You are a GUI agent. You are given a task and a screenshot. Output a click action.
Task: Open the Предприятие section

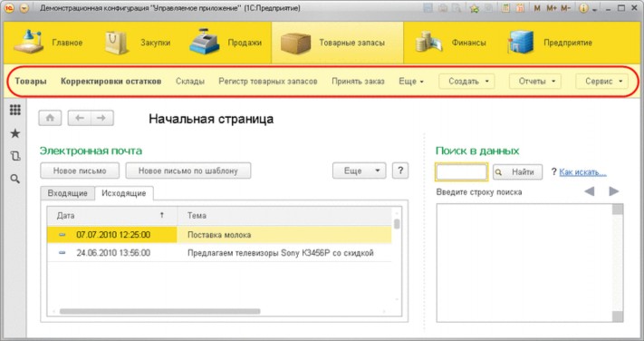coord(550,43)
